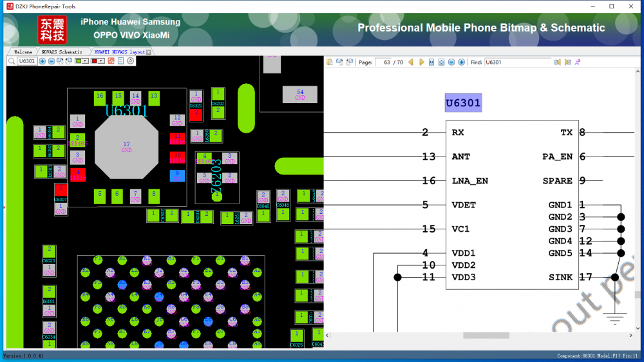Click the schematic rotate-counterclockwise icon

point(350,62)
